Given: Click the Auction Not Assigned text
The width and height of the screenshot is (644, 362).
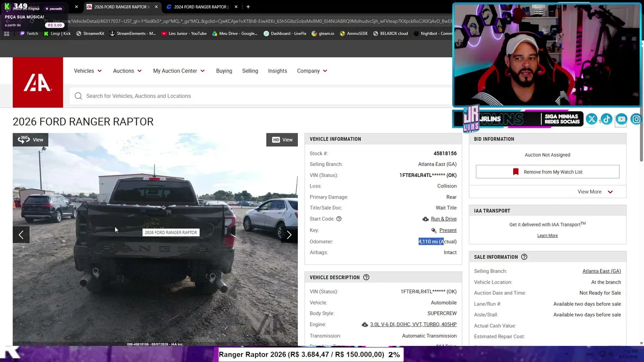Looking at the screenshot, I should [547, 155].
